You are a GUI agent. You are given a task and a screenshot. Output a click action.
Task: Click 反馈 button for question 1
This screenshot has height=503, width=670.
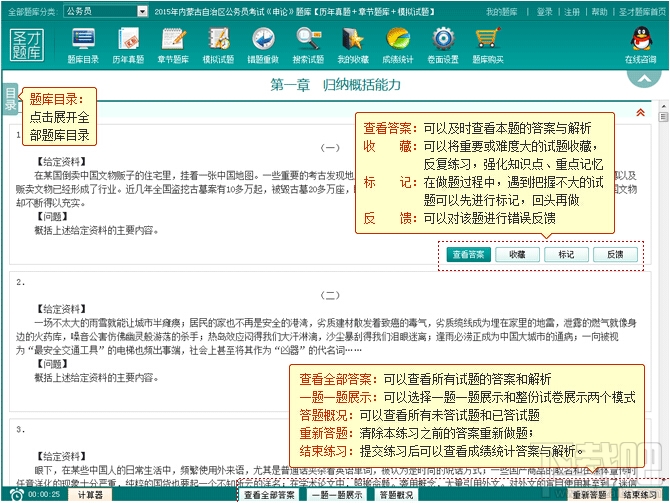(x=615, y=255)
